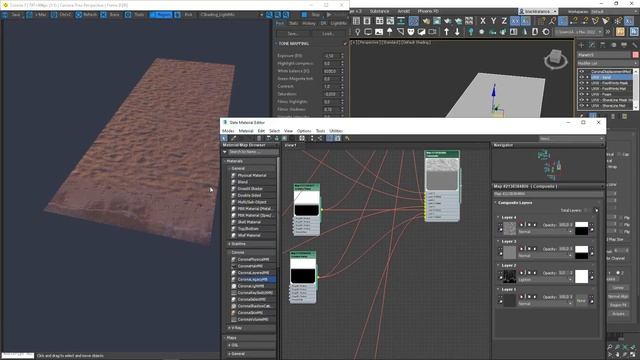The height and width of the screenshot is (360, 640).
Task: Click the pink object color swatch beside Plane001
Action: tap(635, 55)
